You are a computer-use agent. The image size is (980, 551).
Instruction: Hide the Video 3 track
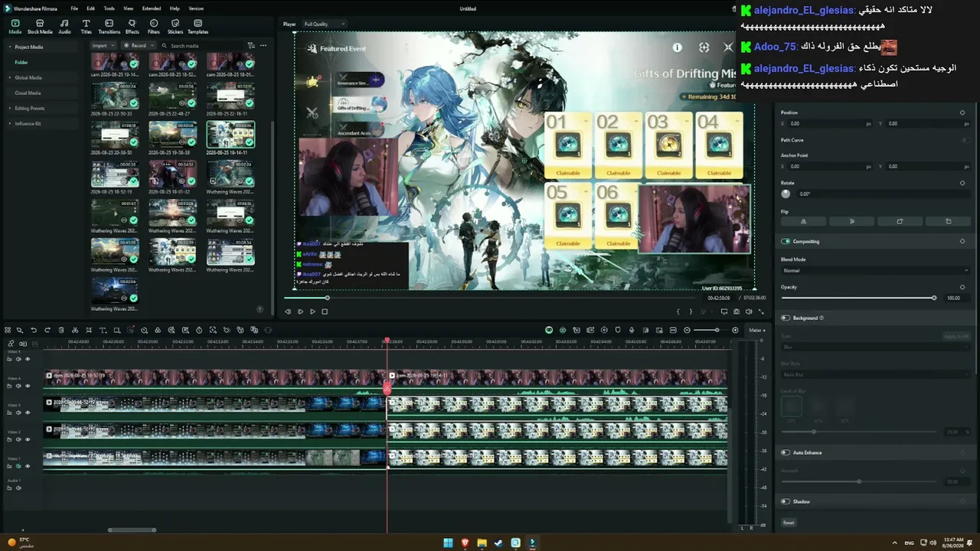pyautogui.click(x=28, y=412)
